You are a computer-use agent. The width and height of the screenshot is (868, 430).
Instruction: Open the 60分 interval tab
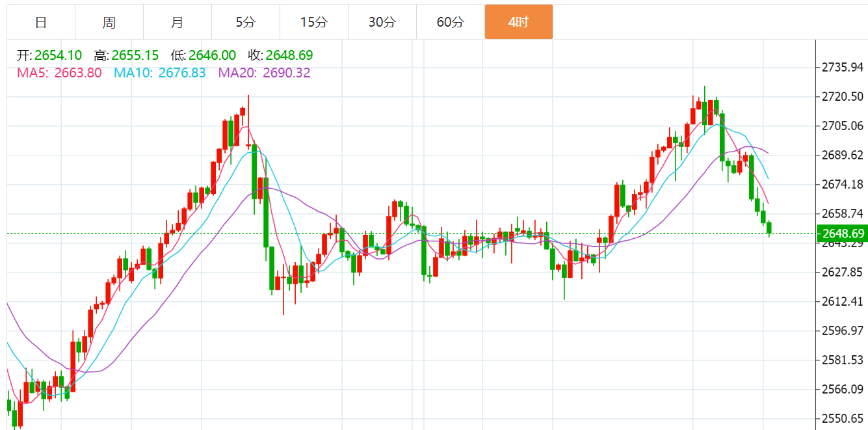click(x=451, y=22)
